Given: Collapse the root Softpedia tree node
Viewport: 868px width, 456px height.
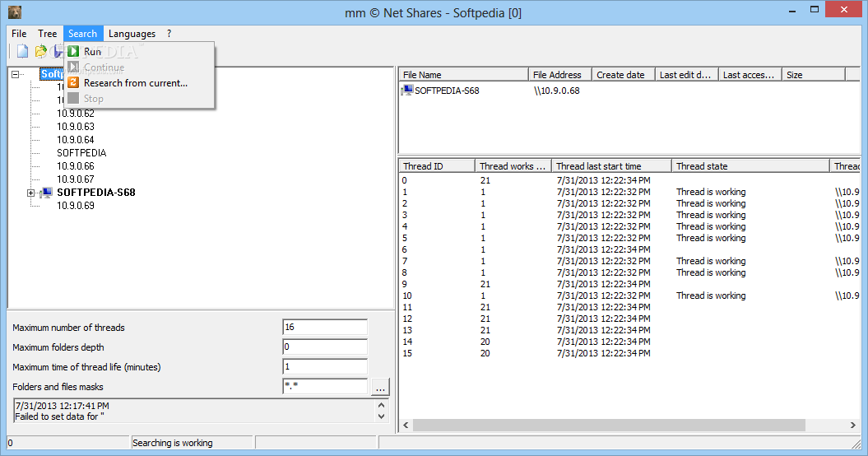Looking at the screenshot, I should [x=16, y=74].
